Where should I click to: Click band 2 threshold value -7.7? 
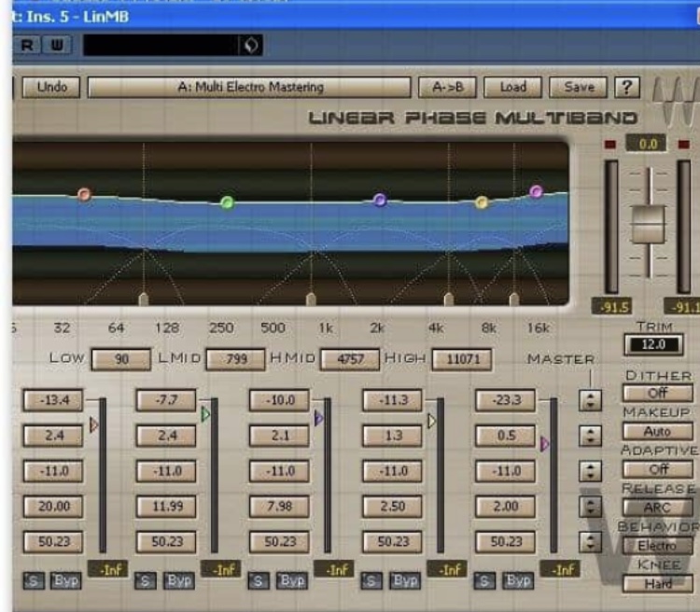tap(166, 400)
